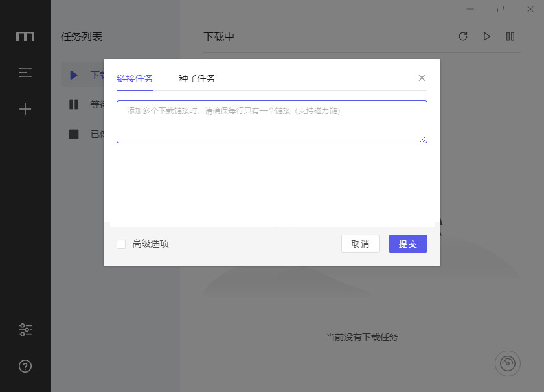Screen dimensions: 544x392
Task: Close the new task dialog
Action: pyautogui.click(x=422, y=78)
